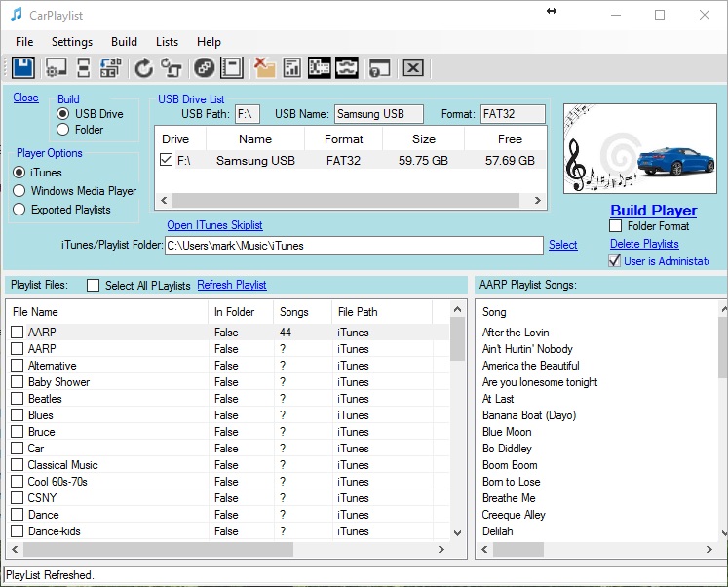
Task: Click the help window question mark icon
Action: pos(379,67)
